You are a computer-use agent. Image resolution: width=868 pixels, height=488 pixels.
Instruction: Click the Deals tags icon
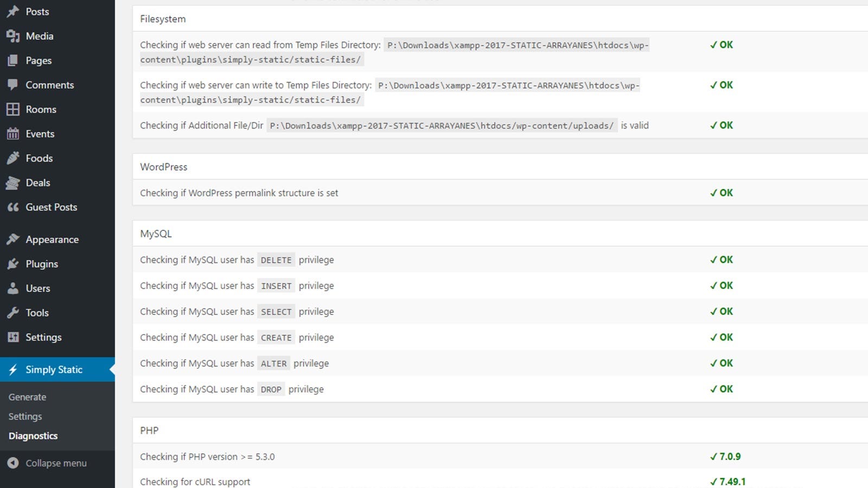[13, 183]
